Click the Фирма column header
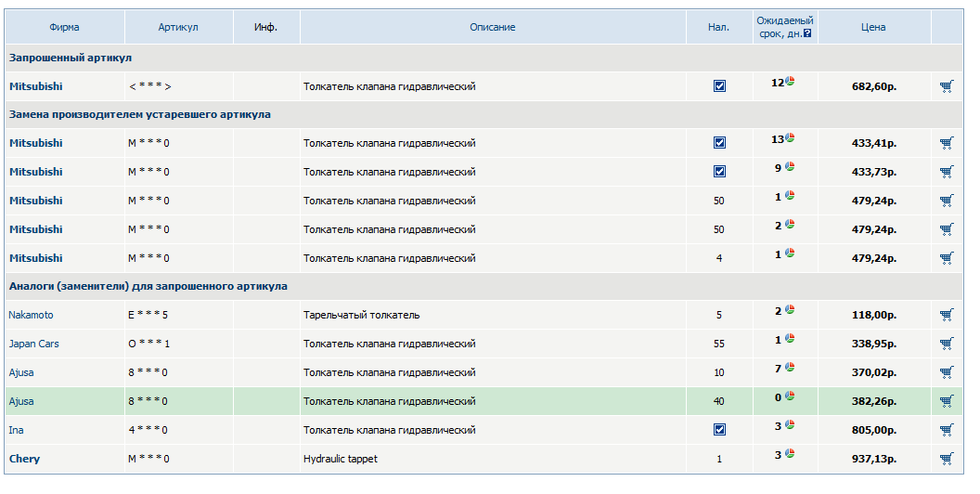 click(64, 27)
